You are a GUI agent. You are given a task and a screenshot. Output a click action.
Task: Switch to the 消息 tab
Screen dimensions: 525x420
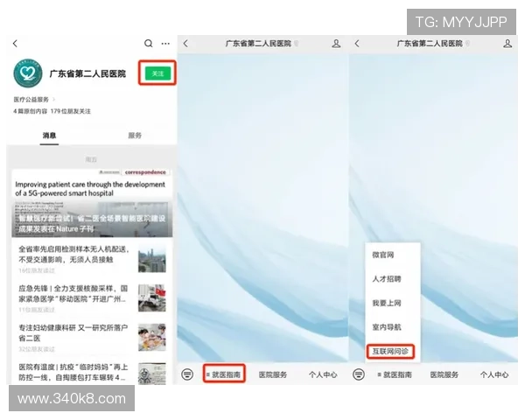49,136
